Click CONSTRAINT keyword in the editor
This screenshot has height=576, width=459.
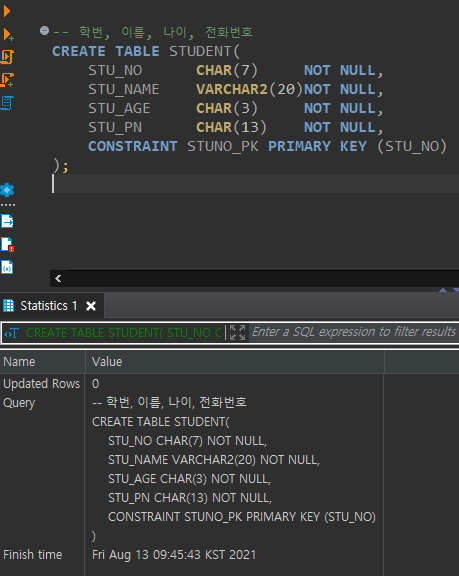point(133,146)
